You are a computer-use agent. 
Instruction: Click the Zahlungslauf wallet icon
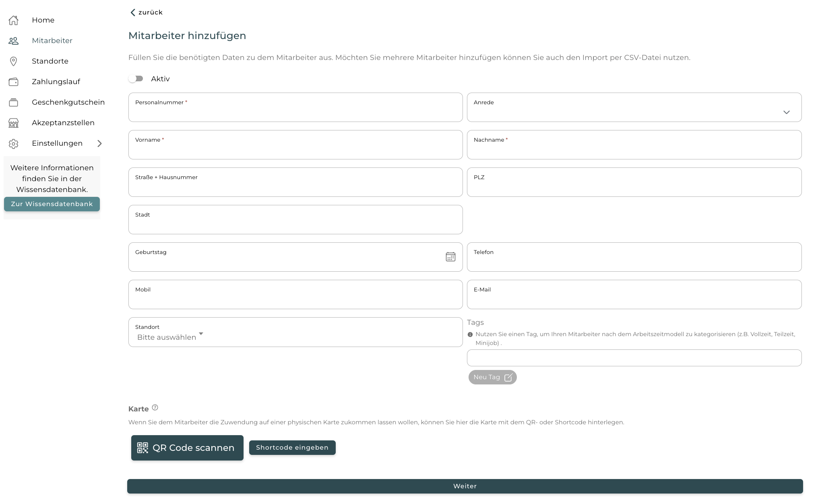pyautogui.click(x=13, y=82)
